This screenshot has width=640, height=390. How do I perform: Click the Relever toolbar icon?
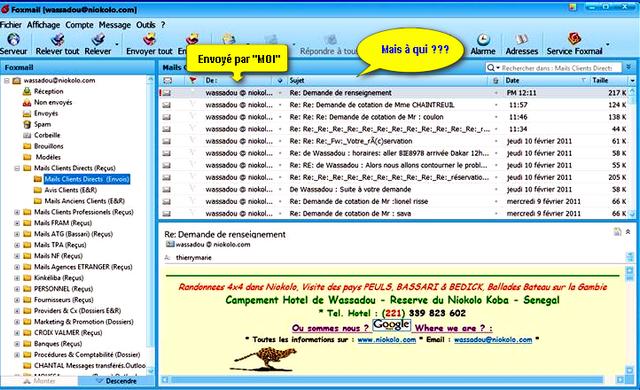pyautogui.click(x=98, y=40)
